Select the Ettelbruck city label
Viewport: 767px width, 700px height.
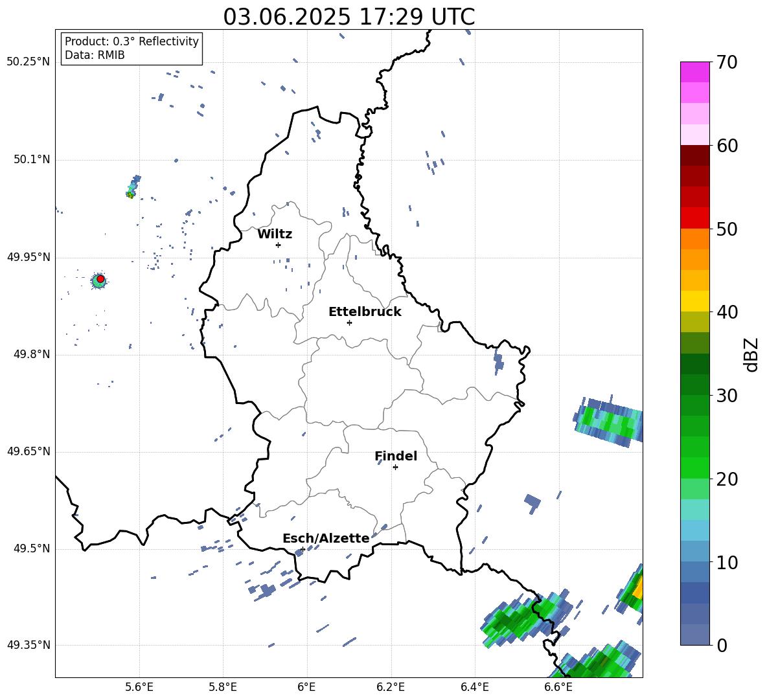365,312
